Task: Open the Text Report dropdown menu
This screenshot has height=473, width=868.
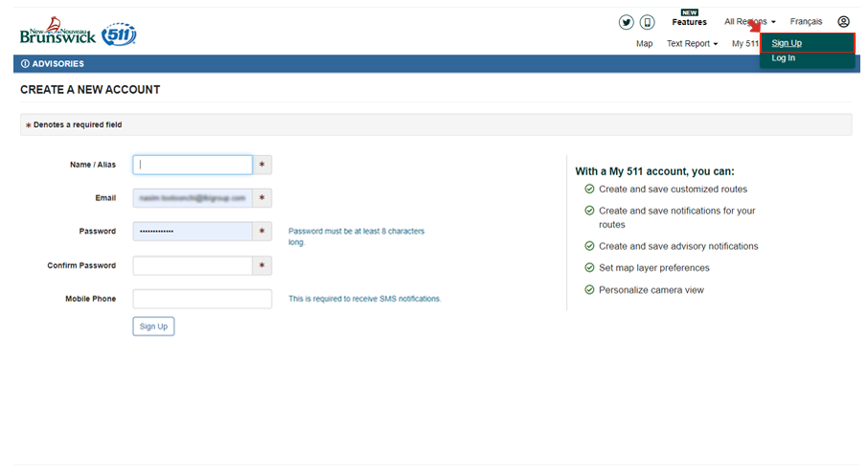Action: pyautogui.click(x=692, y=44)
